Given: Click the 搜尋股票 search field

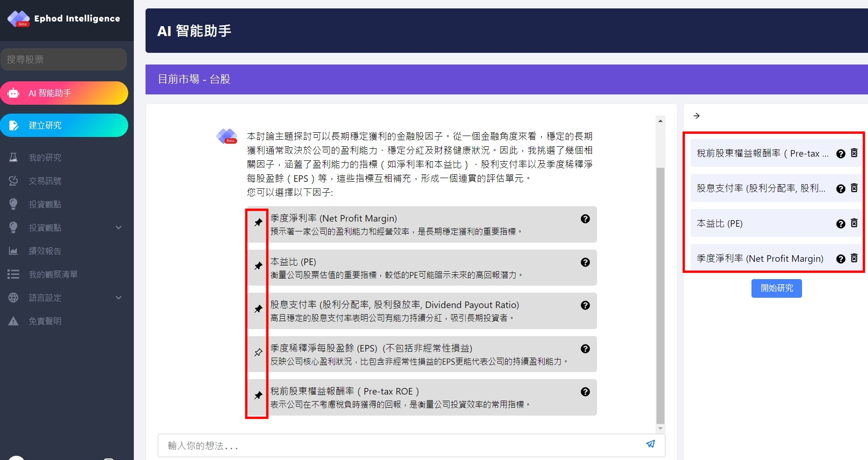Looking at the screenshot, I should click(x=64, y=59).
